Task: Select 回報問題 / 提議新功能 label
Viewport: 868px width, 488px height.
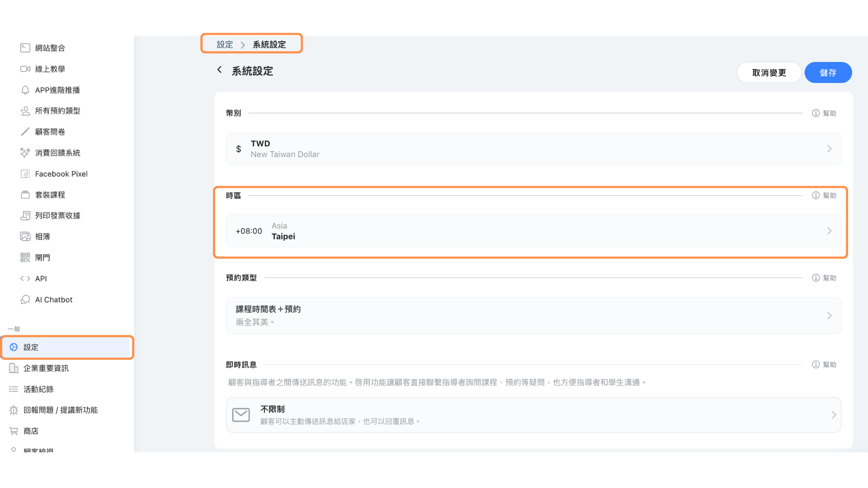Action: point(61,410)
